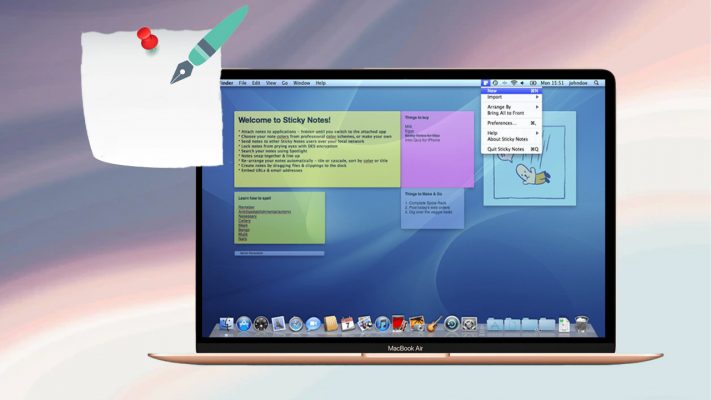Open GarageBand guitar icon in dock
Image resolution: width=711 pixels, height=400 pixels.
[434, 324]
